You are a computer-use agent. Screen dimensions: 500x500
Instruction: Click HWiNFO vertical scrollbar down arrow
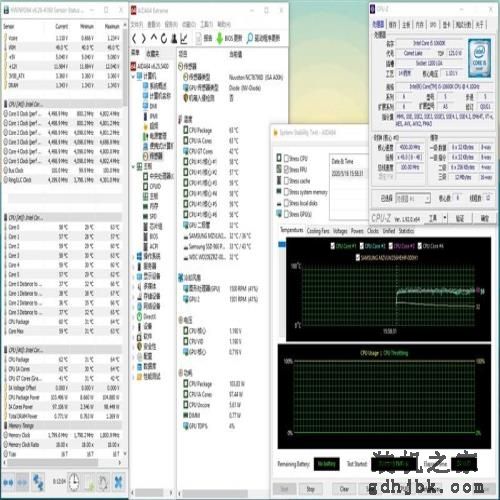tap(125, 454)
